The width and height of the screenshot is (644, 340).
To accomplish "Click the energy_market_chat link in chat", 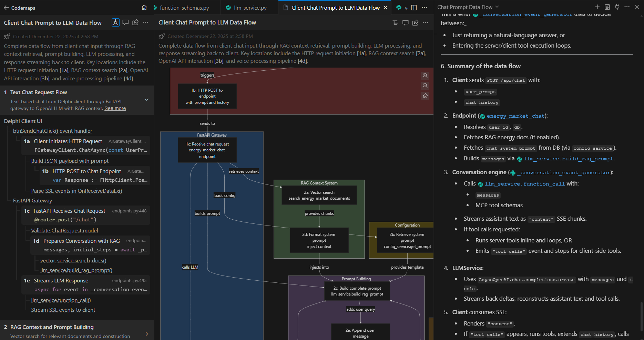I will point(515,116).
